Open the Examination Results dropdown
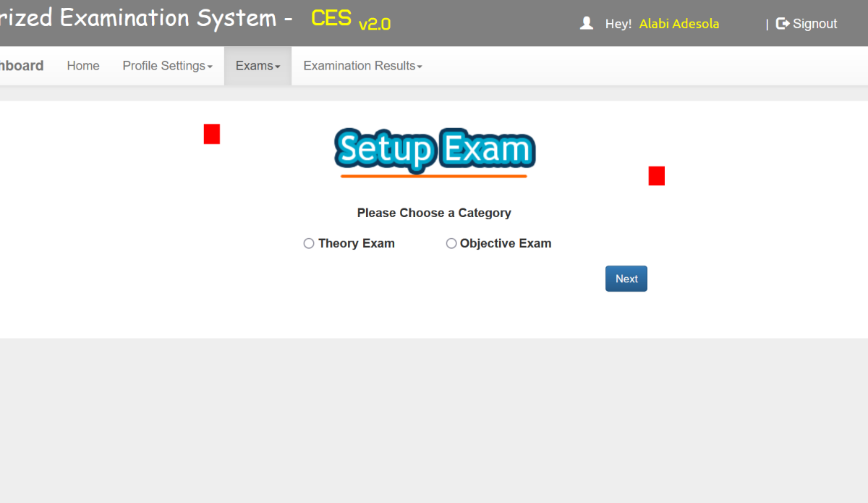 (362, 66)
